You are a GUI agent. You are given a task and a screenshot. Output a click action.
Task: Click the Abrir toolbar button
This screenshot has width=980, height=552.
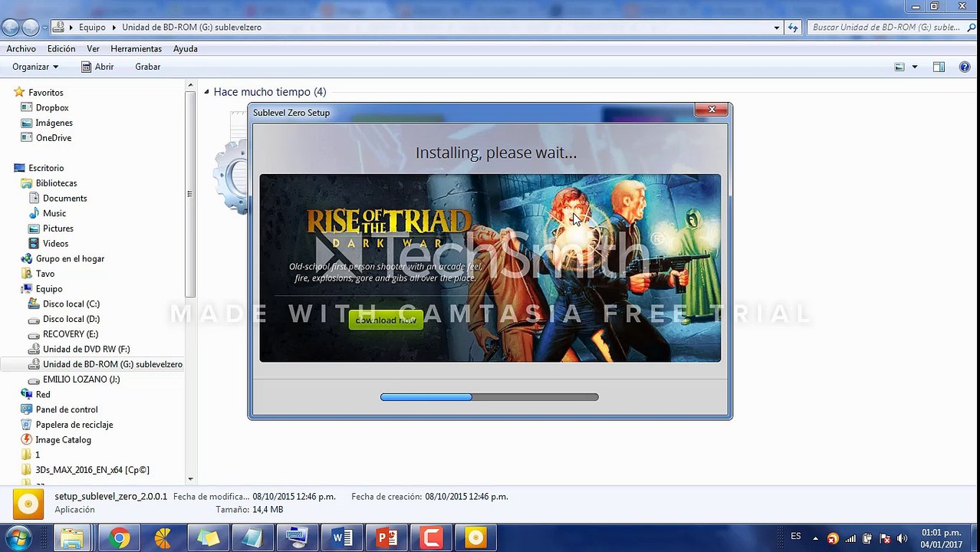(97, 67)
